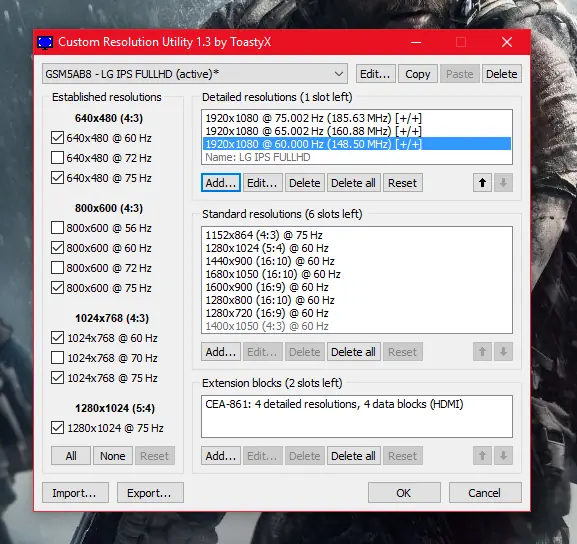
Task: Click the CRU monitor icon in title bar
Action: click(45, 42)
